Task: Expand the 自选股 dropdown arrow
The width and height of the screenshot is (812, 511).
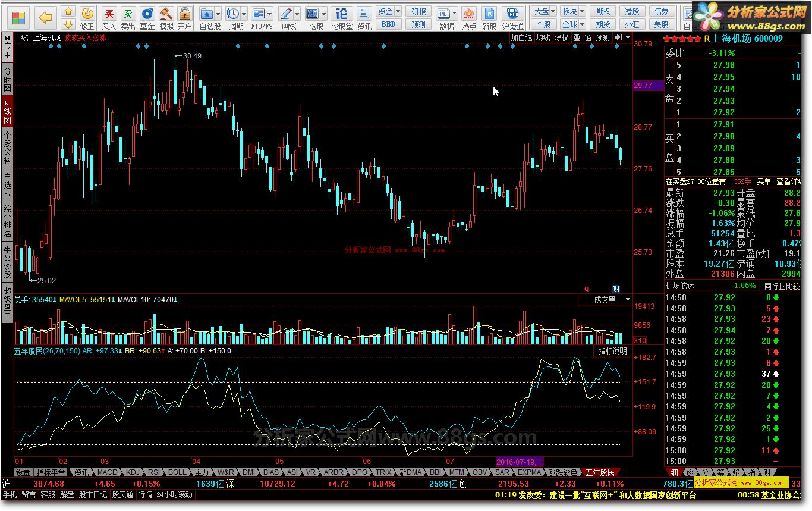Action: point(218,13)
